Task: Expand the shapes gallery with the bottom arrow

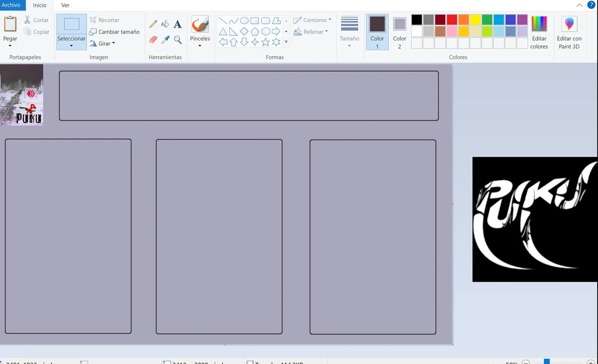Action: pos(286,43)
